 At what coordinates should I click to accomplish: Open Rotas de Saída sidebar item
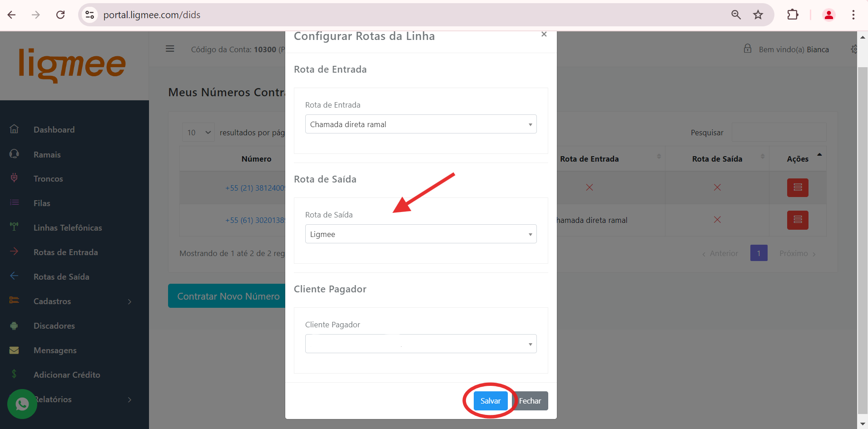click(61, 277)
